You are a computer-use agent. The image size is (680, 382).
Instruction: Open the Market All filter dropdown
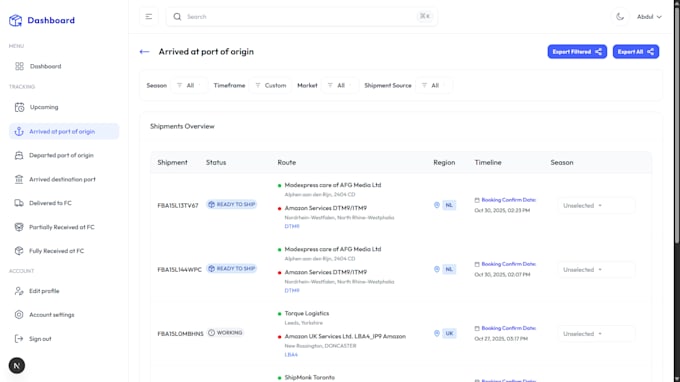point(340,85)
